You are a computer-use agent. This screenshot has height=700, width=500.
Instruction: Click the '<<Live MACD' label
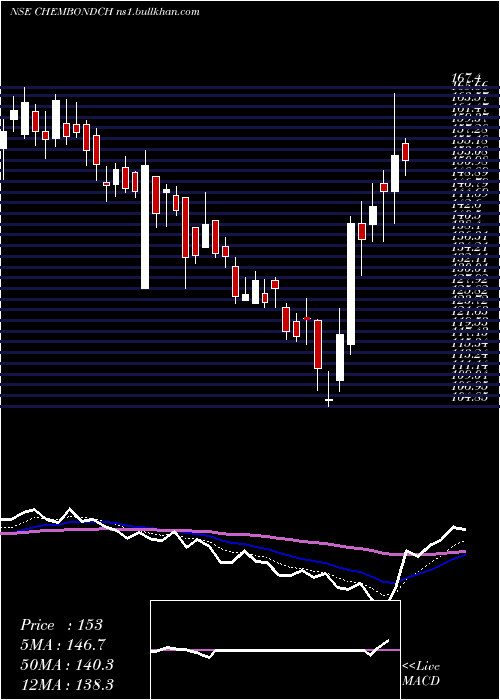421,674
